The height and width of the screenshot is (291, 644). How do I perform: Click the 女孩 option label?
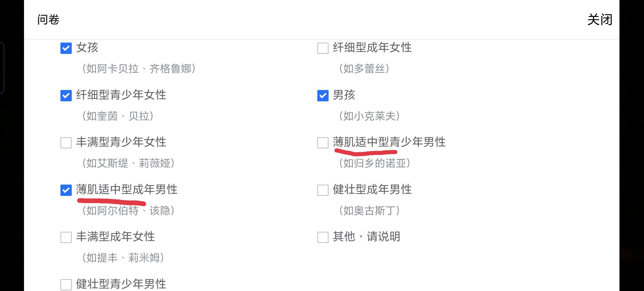[87, 48]
